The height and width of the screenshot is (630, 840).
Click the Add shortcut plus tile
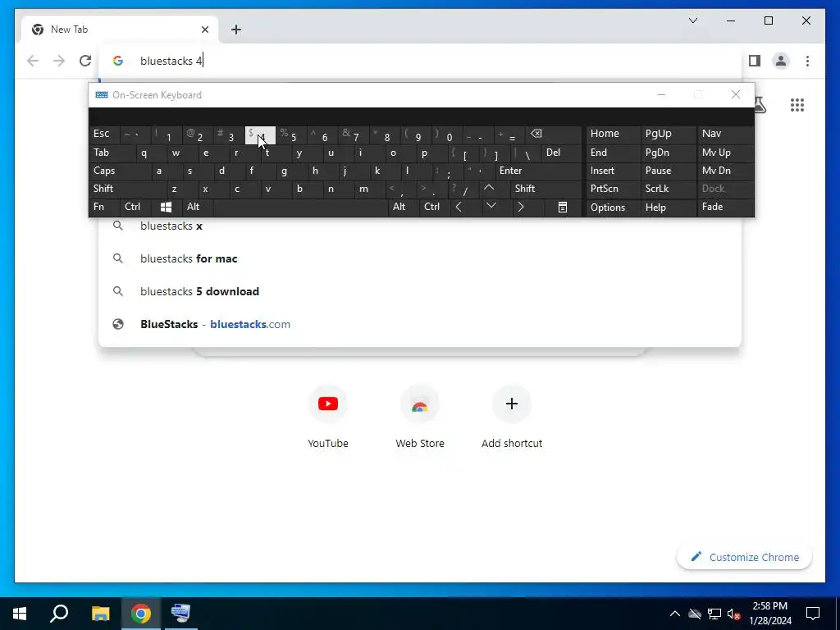point(512,417)
